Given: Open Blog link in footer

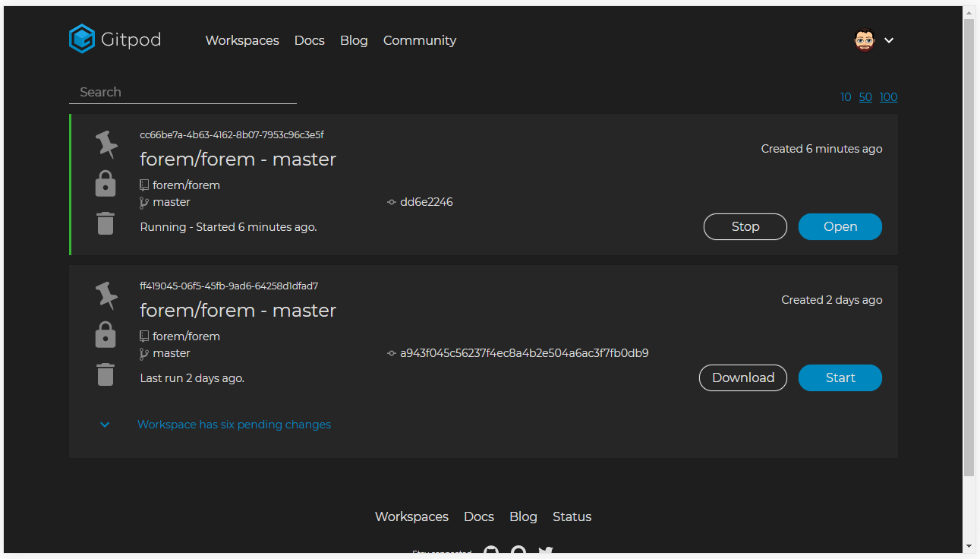Looking at the screenshot, I should [x=524, y=516].
